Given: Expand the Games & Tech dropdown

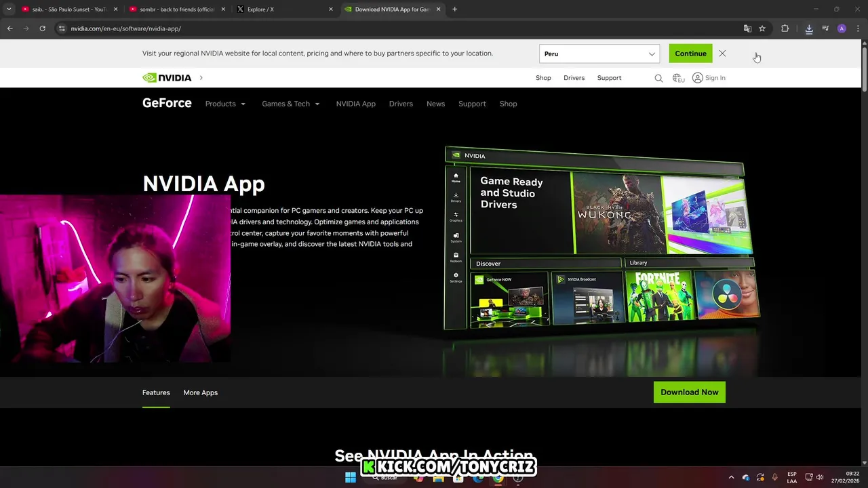Looking at the screenshot, I should pyautogui.click(x=291, y=104).
